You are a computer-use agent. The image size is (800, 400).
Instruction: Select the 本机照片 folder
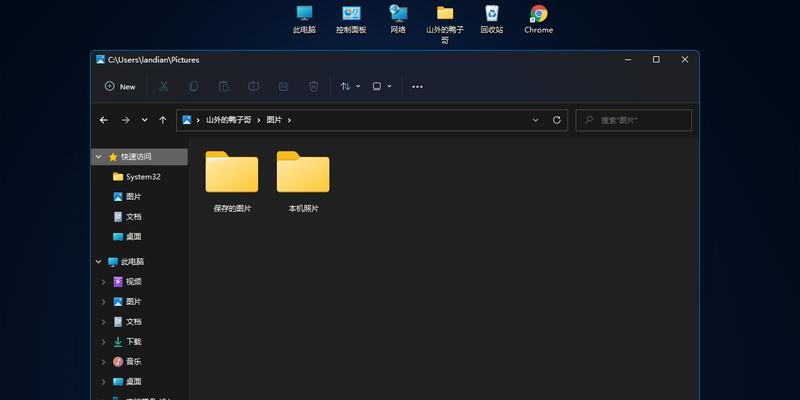pos(304,182)
